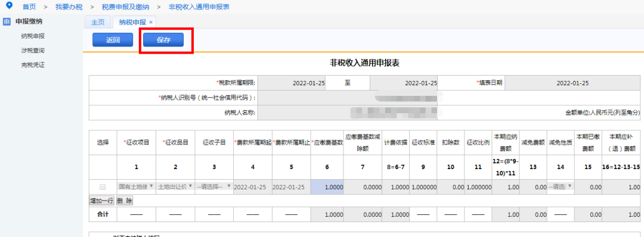Click the 税款所属期限 end date field
Viewport: 644px width, 237px height.
pyautogui.click(x=404, y=83)
